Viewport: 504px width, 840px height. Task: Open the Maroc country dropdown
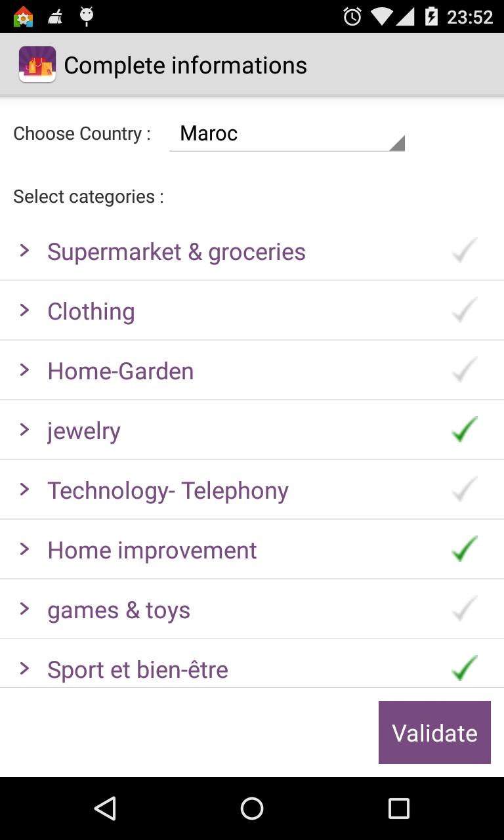287,134
